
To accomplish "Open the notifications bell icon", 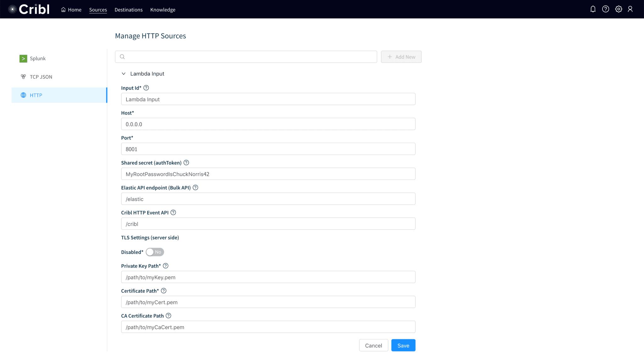I will tap(593, 9).
